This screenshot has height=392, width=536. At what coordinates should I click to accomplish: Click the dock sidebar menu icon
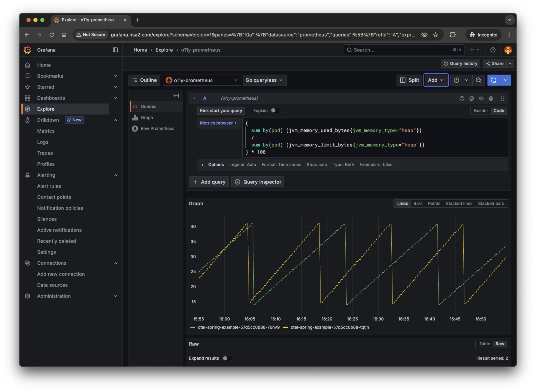click(115, 50)
